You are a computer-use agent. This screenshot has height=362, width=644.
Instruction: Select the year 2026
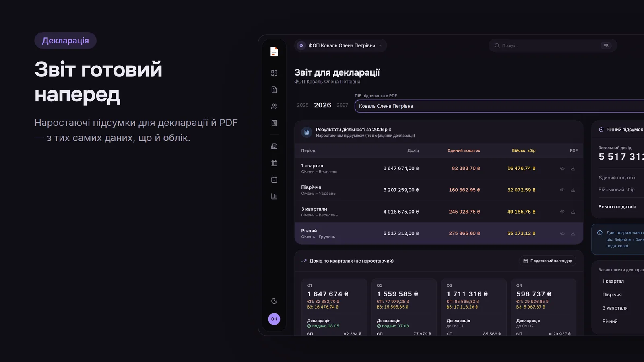322,105
